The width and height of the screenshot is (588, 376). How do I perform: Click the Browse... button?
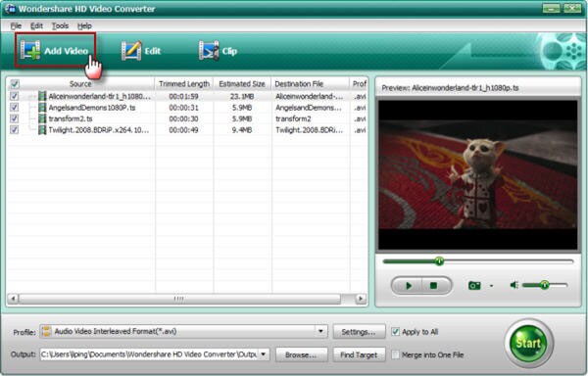[x=301, y=354]
